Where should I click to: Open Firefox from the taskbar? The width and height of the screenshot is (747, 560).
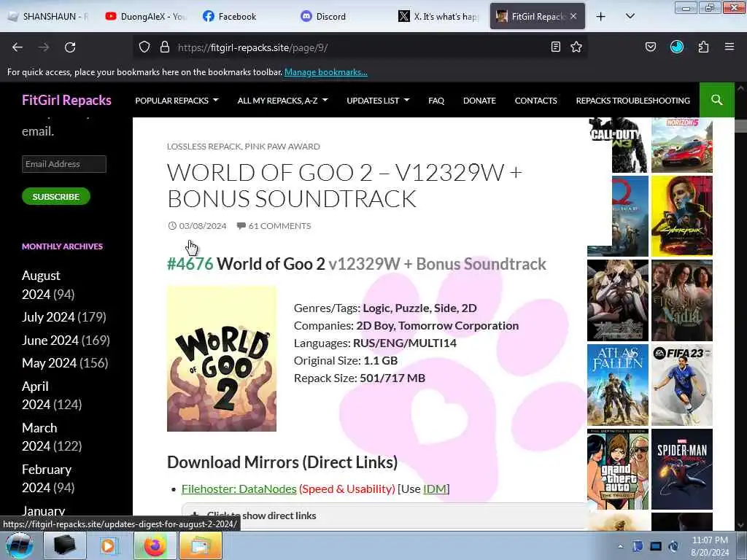click(x=155, y=545)
